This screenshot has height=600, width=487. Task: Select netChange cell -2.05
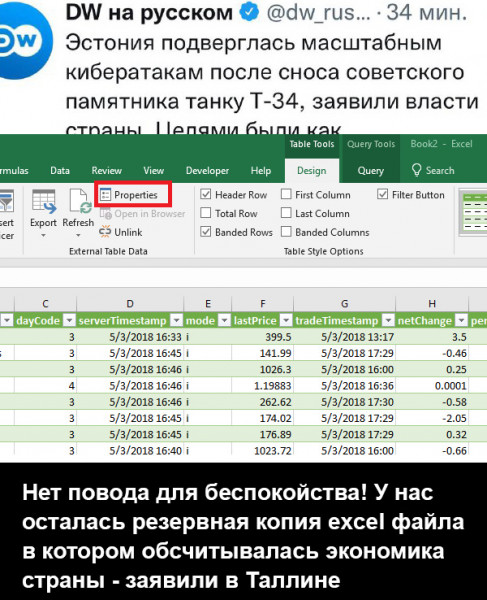432,418
